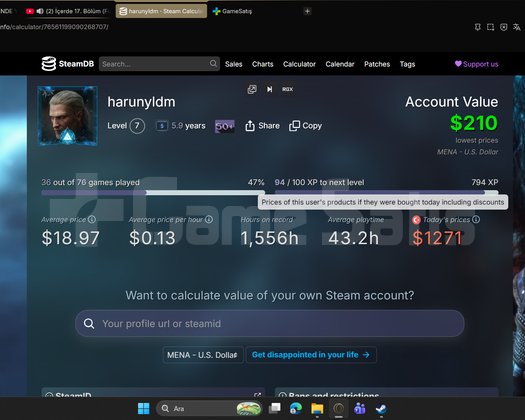Click the info icon next to Average price per hour

point(209,219)
